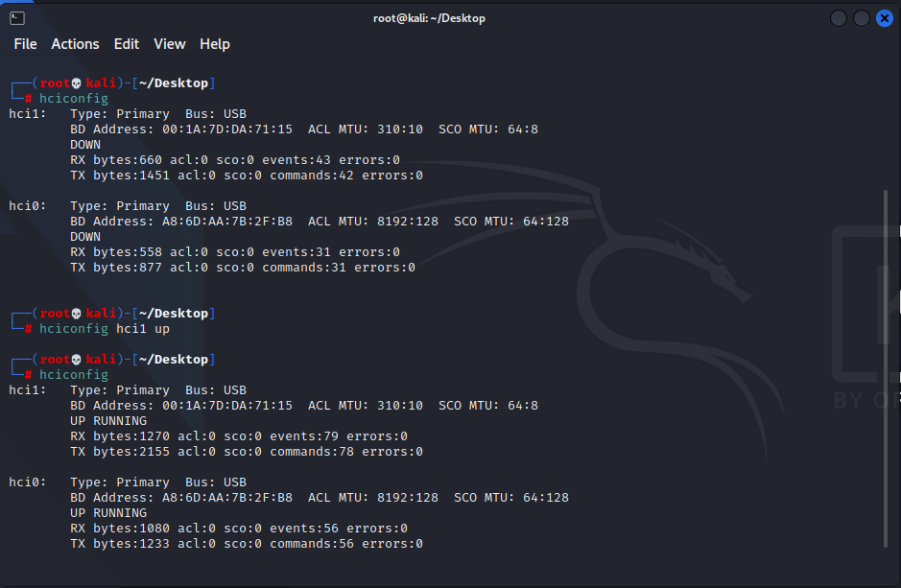Click the UP RUNNING status of hci1
Image resolution: width=901 pixels, height=588 pixels.
click(107, 420)
